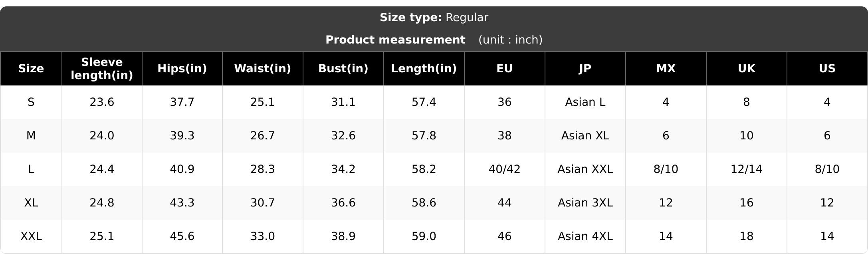Select the 12/14 UK size cell
Image resolution: width=868 pixels, height=254 pixels.
[747, 169]
